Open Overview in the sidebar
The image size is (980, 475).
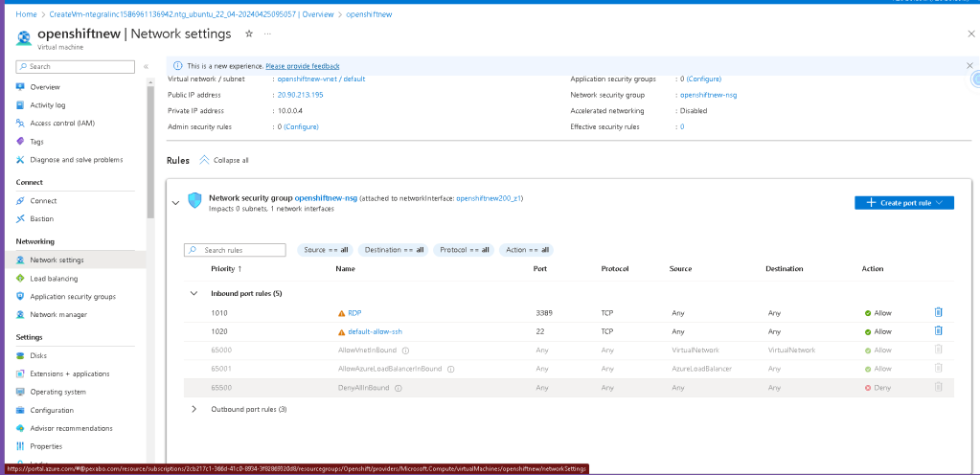pyautogui.click(x=45, y=87)
